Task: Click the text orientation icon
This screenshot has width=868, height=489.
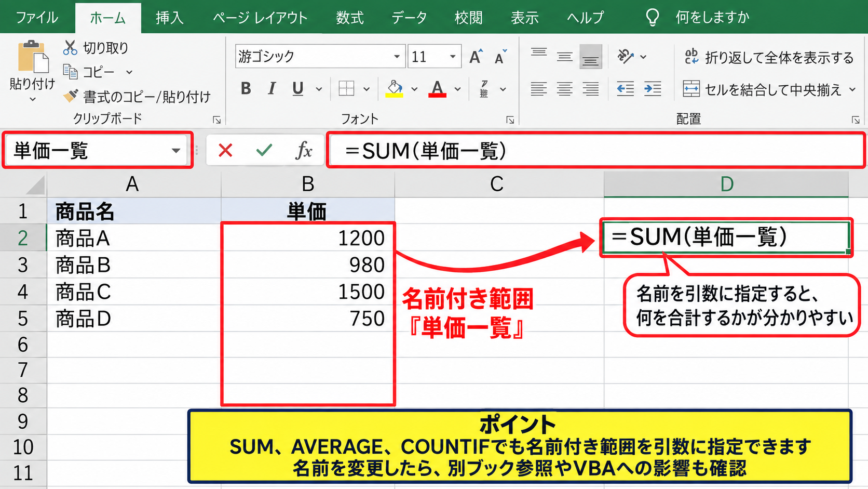Action: point(626,56)
